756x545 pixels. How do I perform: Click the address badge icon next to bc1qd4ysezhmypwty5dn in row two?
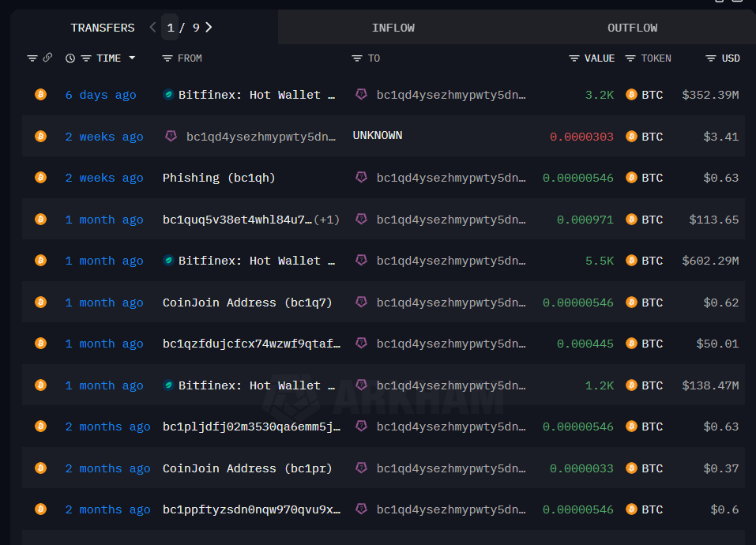tap(169, 136)
